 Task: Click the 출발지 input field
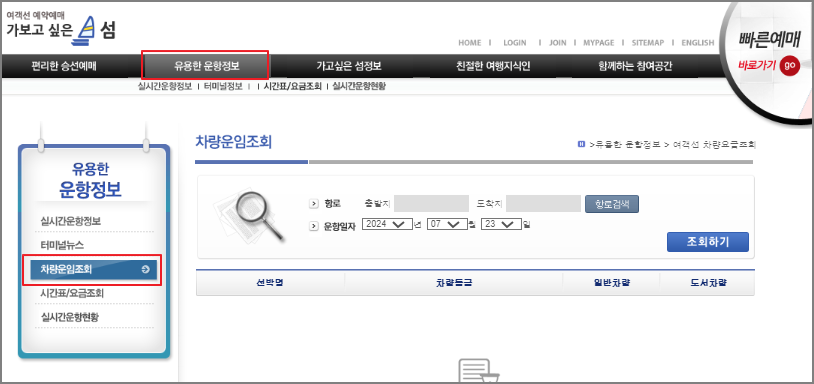431,203
